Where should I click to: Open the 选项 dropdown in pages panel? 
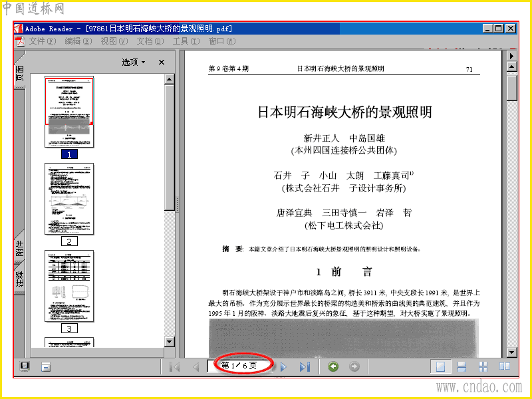pyautogui.click(x=134, y=62)
